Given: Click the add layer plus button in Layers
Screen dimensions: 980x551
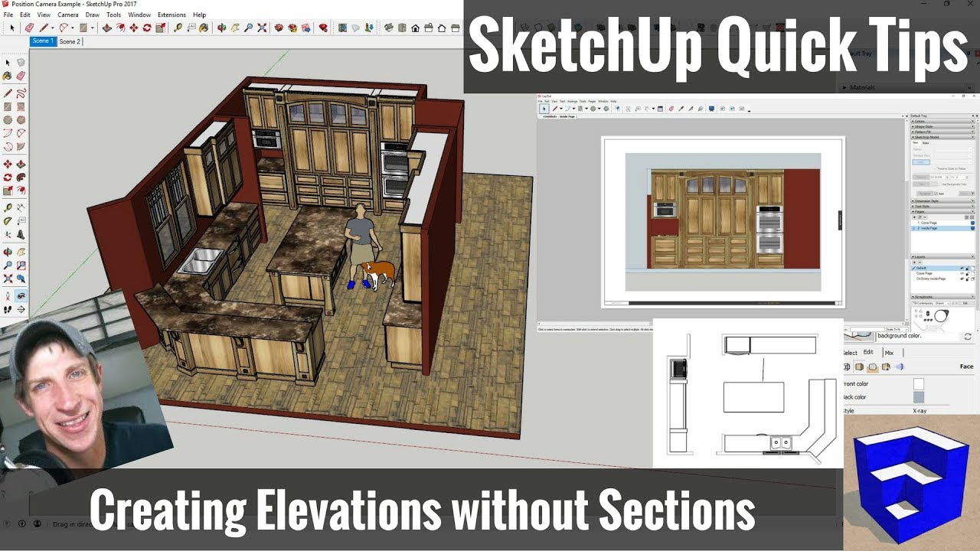Looking at the screenshot, I should 914,262.
